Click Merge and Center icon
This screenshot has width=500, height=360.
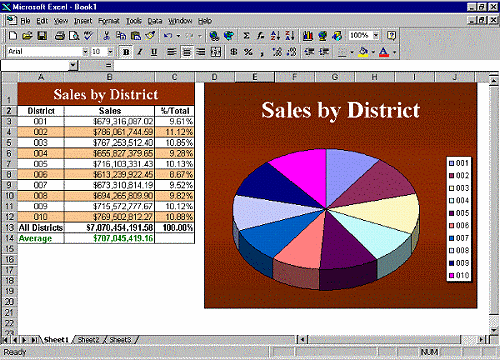[216, 52]
